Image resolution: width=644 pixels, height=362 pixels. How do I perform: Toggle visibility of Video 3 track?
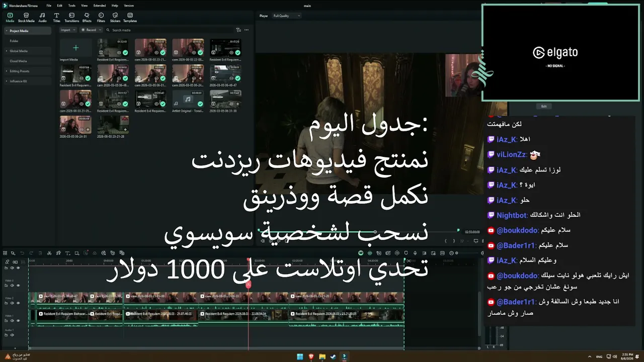[18, 285]
